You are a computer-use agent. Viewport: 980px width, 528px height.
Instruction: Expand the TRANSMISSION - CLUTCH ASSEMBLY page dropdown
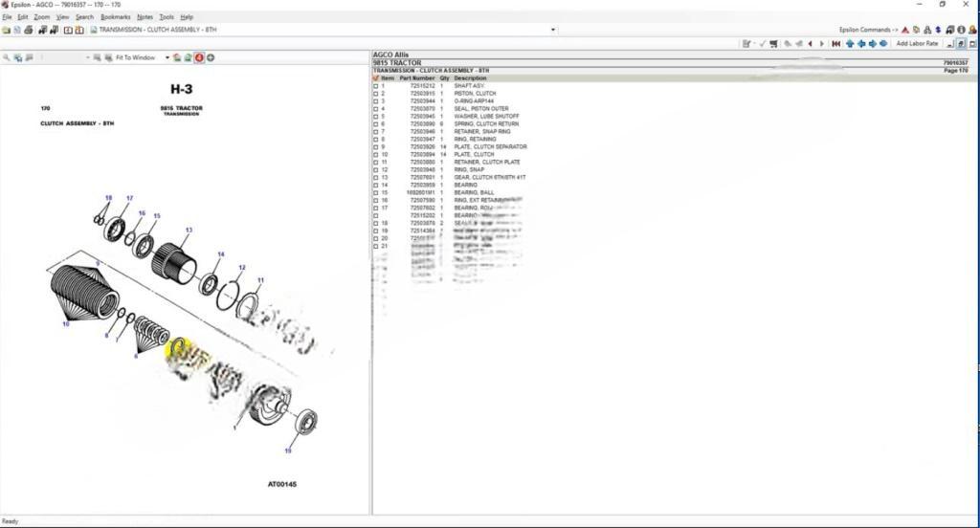[x=552, y=30]
